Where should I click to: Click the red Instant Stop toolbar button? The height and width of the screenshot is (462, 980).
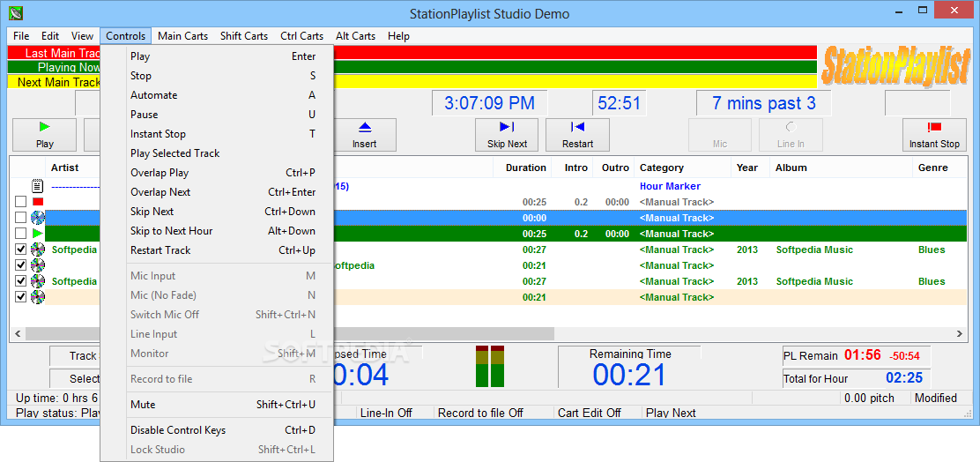coord(934,134)
